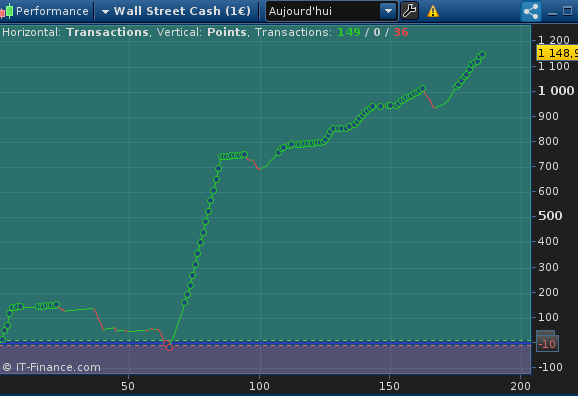Click the Vertical: Points label
Image resolution: width=578 pixels, height=396 pixels.
point(202,32)
